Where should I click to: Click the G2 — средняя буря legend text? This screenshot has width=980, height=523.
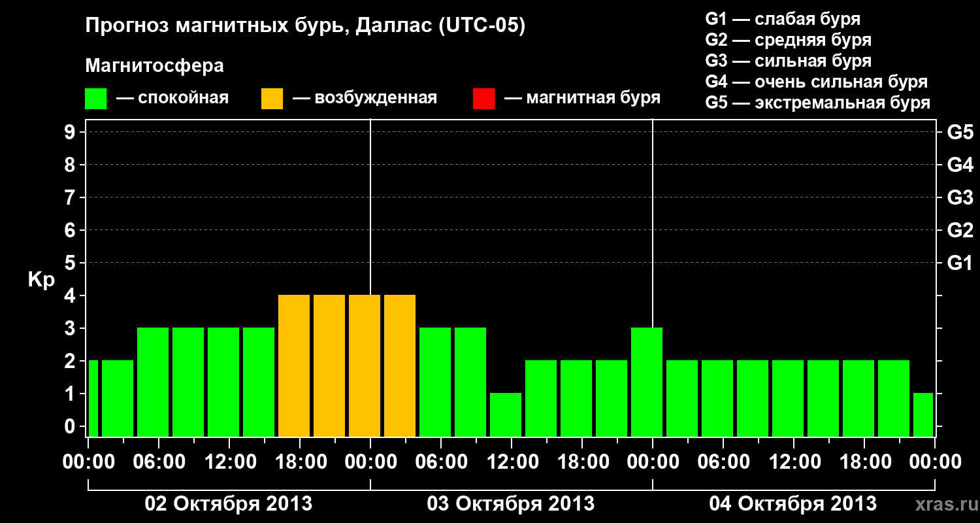[789, 40]
